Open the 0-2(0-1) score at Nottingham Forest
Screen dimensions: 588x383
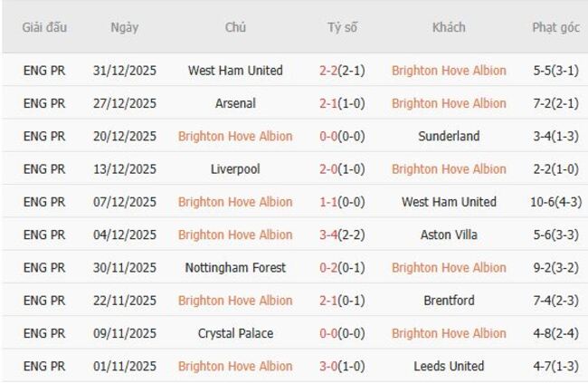click(x=342, y=268)
